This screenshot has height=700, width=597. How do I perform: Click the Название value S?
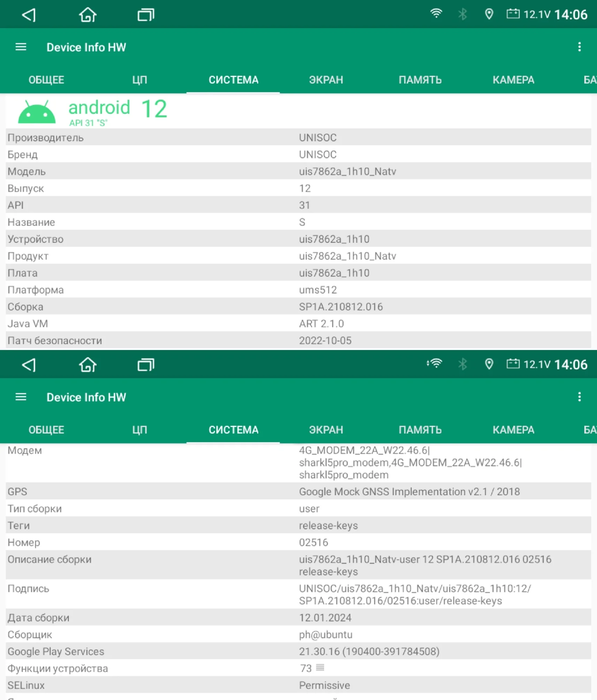(x=302, y=222)
